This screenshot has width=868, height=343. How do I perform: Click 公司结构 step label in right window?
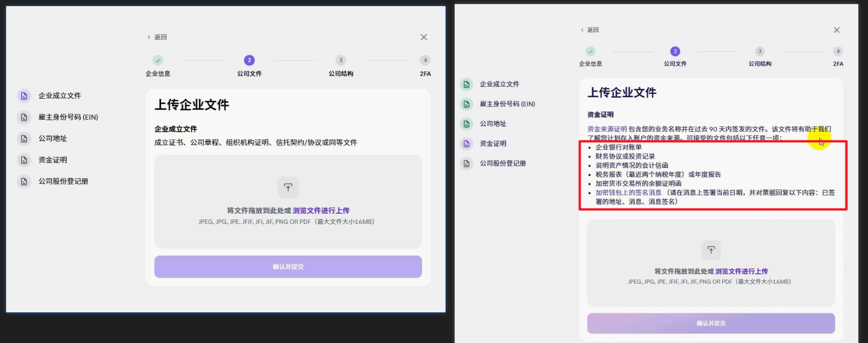pos(760,64)
